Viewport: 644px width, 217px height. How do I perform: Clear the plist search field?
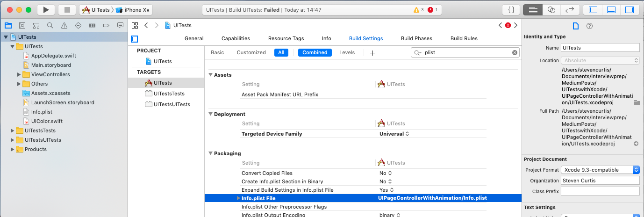pyautogui.click(x=515, y=53)
